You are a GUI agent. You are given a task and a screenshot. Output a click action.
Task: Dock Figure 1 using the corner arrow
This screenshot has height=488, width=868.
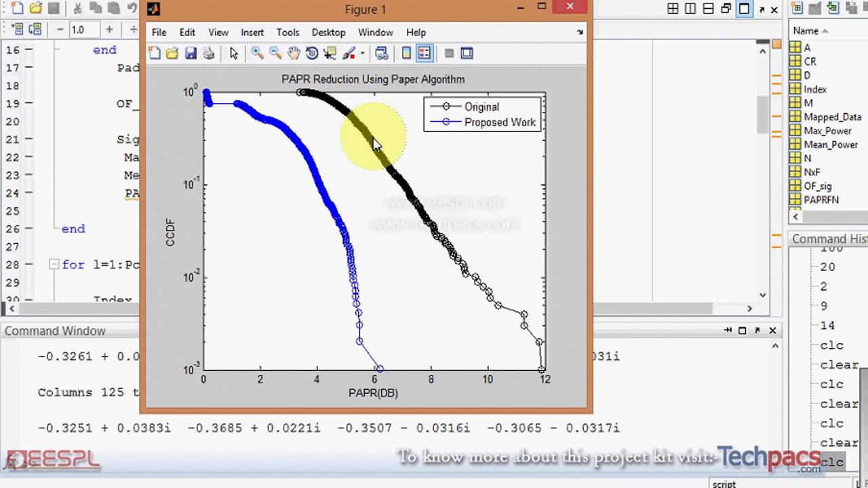(x=580, y=32)
